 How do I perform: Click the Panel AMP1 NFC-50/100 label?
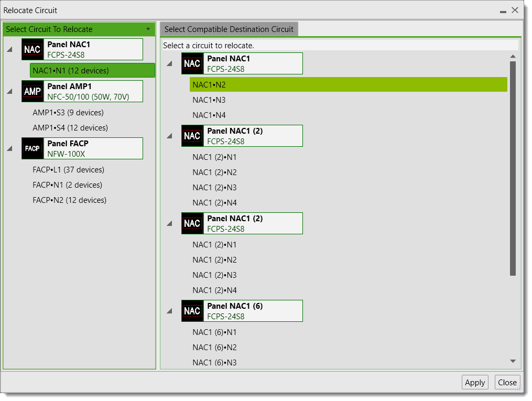click(x=93, y=91)
